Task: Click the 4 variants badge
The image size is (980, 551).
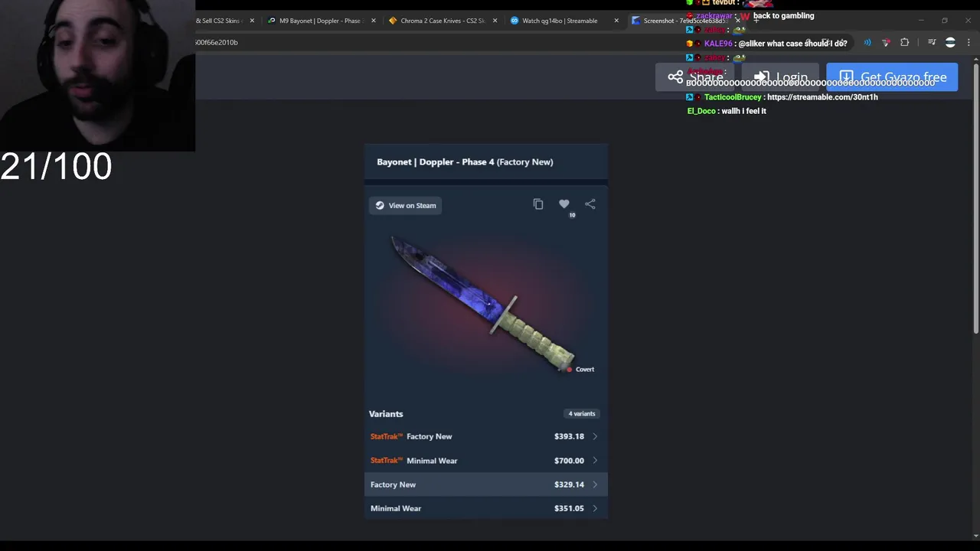Action: pyautogui.click(x=582, y=414)
